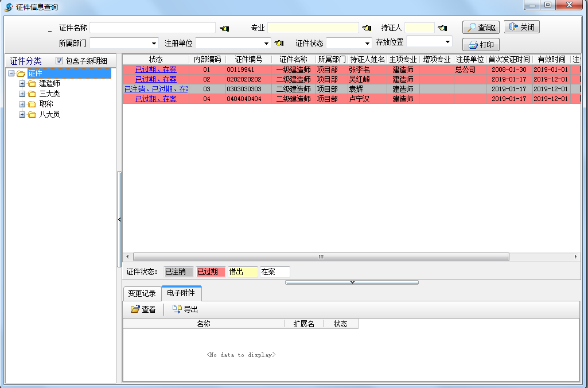Viewport: 588px width, 388px height.
Task: Click the hand lookup icon beside 专业 field
Action: pos(367,28)
